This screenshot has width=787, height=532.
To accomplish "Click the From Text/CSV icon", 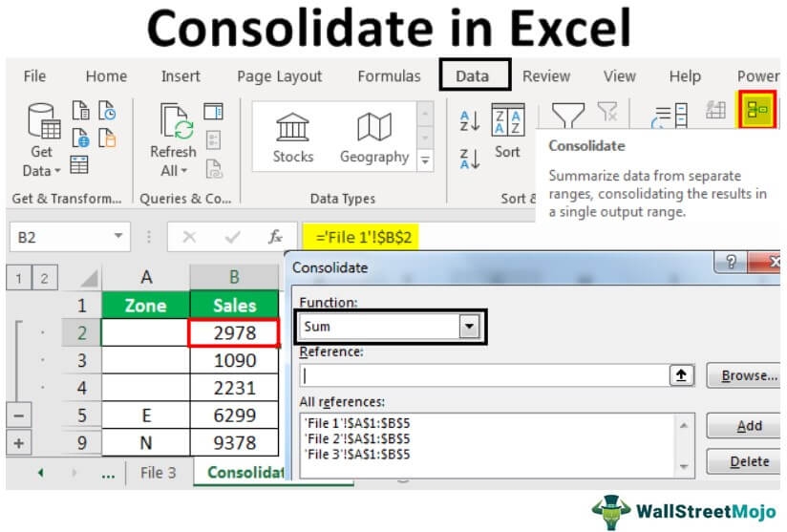I will [x=80, y=110].
